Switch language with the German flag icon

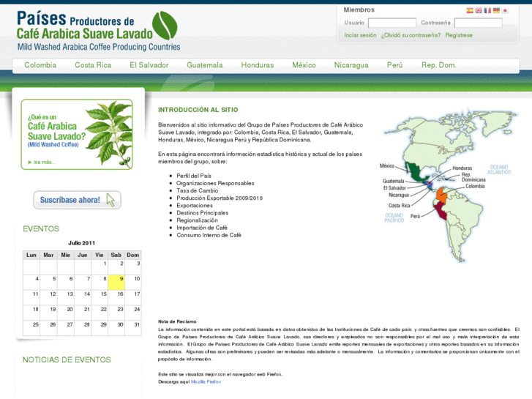(496, 10)
